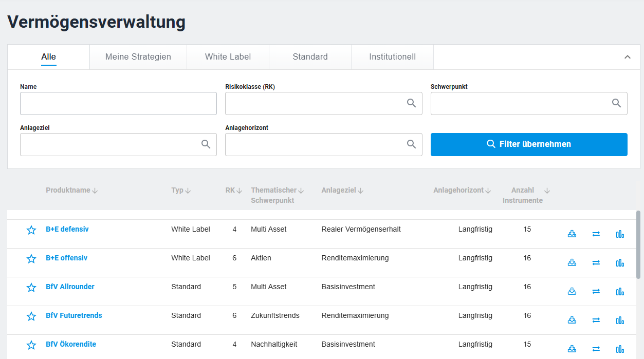Open bar chart icon for B+E offensiv
The height and width of the screenshot is (359, 644).
point(620,262)
